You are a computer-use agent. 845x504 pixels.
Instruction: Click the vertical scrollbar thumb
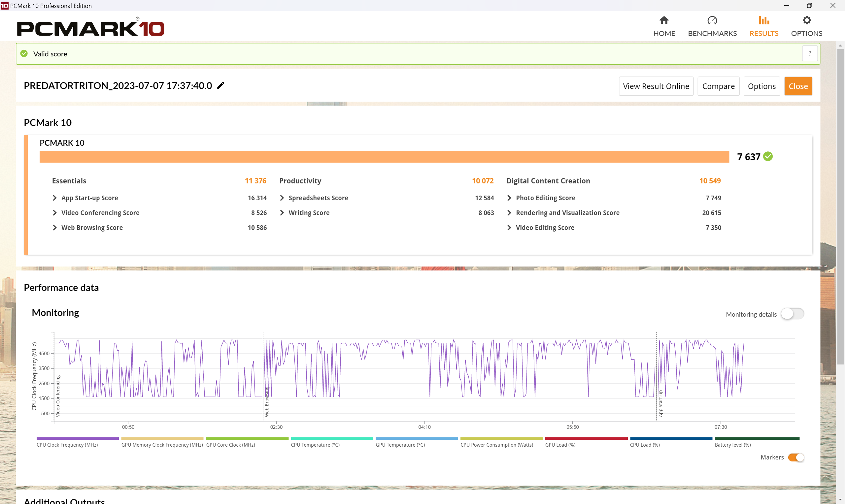(x=840, y=207)
